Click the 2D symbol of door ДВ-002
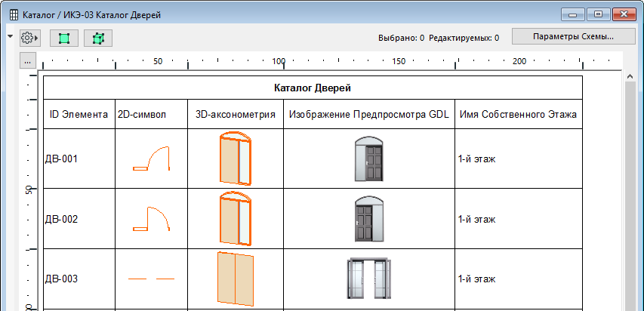 point(151,219)
